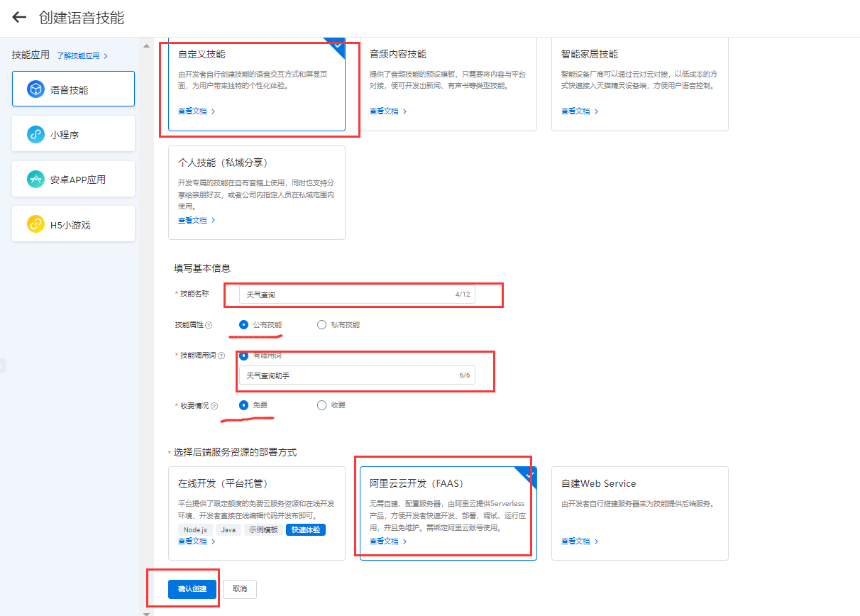
Task: Open 查看文档 in the 在线开发 card
Action: coord(197,541)
